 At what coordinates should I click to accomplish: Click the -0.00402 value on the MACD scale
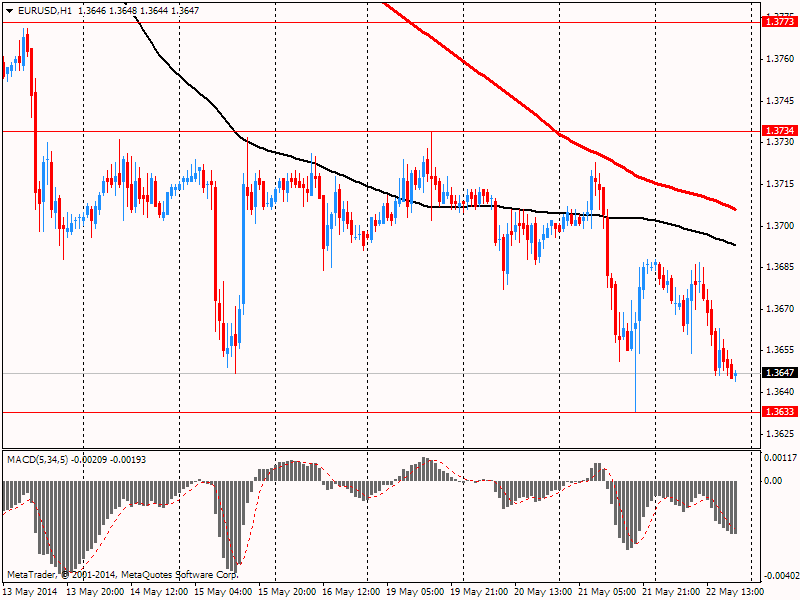781,577
